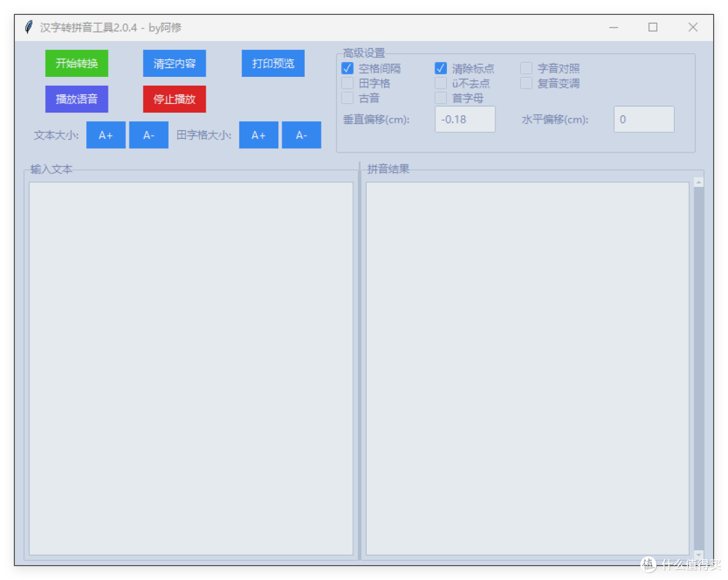Decrease text size with 文本大小 A-
Image resolution: width=728 pixels, height=580 pixels.
pos(148,135)
